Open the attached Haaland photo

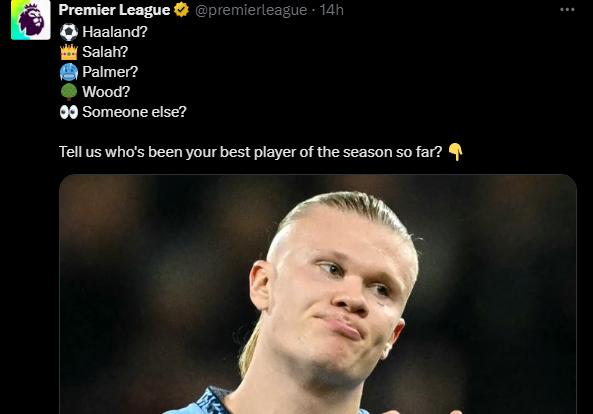click(318, 294)
